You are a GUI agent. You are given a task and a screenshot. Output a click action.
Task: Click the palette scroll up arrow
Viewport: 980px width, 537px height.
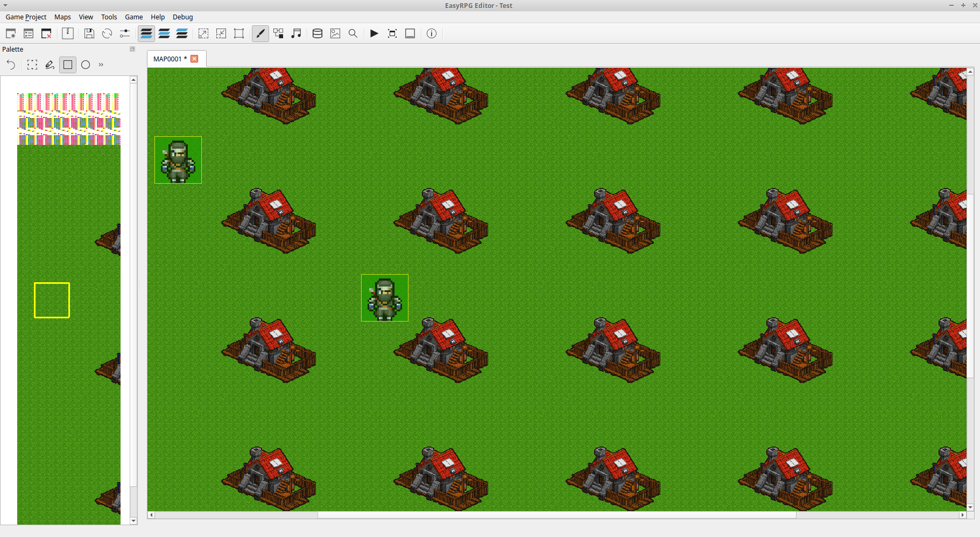pyautogui.click(x=133, y=80)
